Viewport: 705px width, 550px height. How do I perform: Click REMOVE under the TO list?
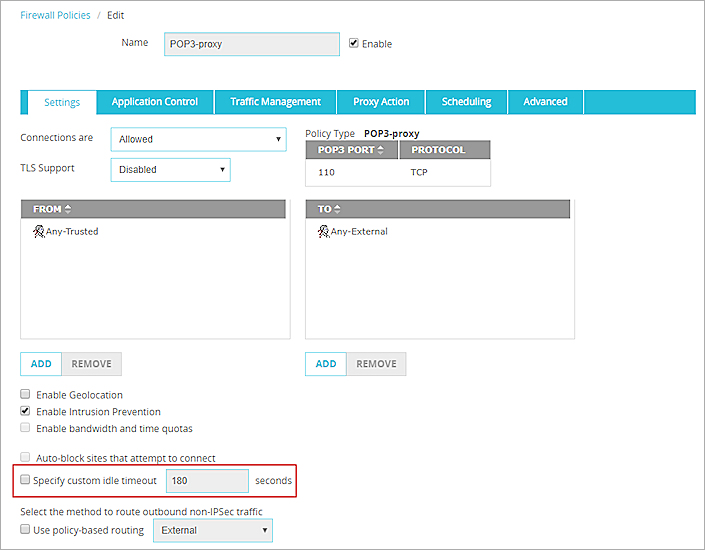376,364
